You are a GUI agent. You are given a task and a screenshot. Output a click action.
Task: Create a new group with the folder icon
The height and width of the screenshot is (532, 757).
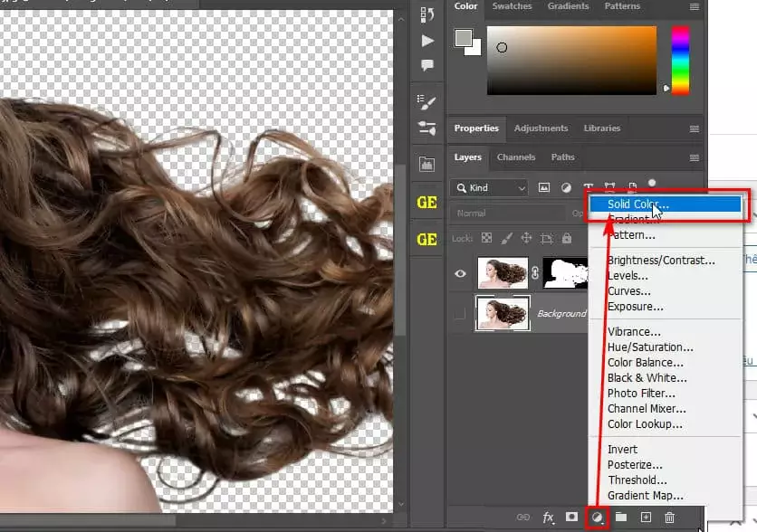coord(623,519)
